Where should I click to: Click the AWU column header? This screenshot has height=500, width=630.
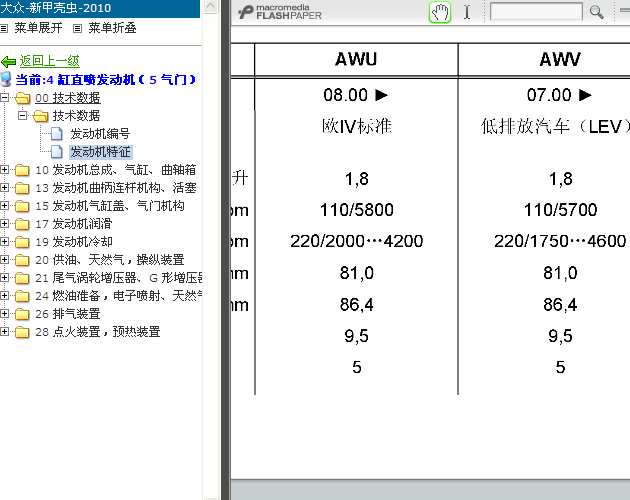tap(356, 59)
